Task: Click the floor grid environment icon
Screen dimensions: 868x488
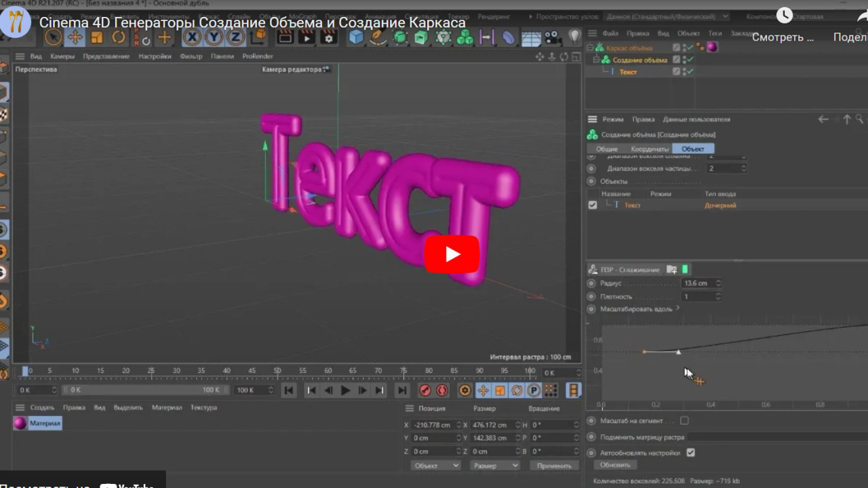Action: 530,38
